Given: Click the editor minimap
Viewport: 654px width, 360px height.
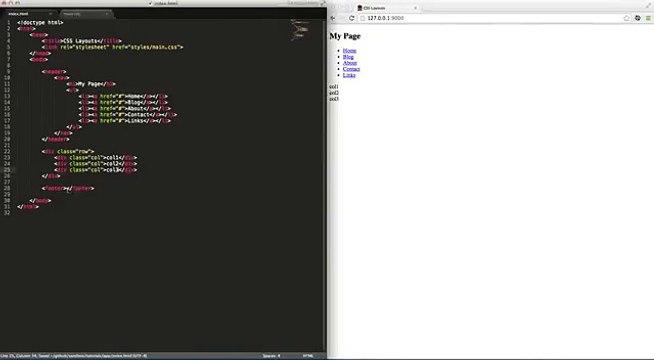Looking at the screenshot, I should click(300, 30).
